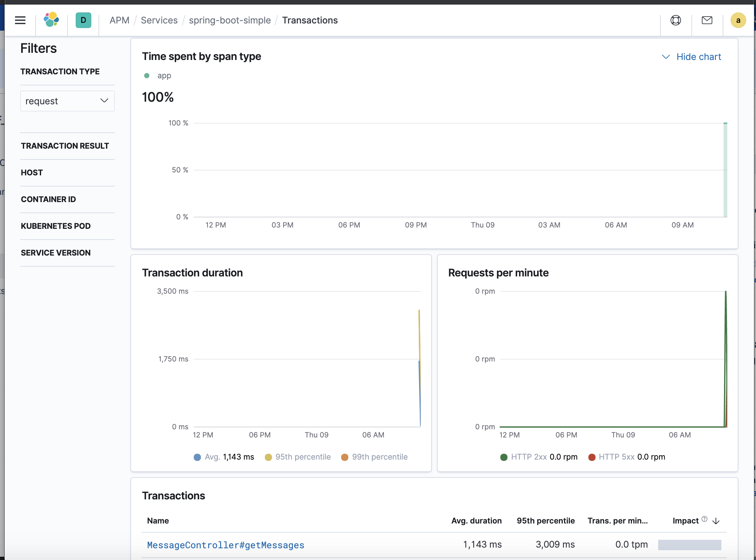Go to APM breadcrumb
Image resolution: width=756 pixels, height=560 pixels.
[119, 20]
